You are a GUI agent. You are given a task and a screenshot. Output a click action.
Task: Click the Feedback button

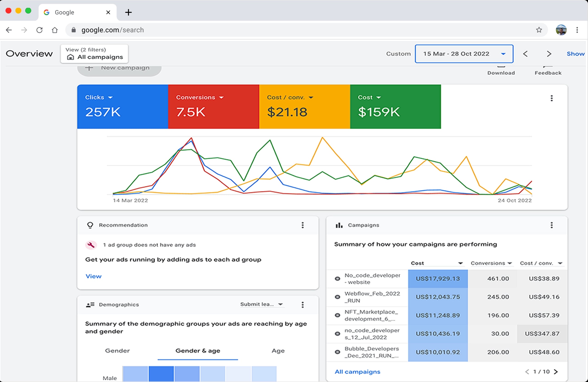pyautogui.click(x=548, y=71)
